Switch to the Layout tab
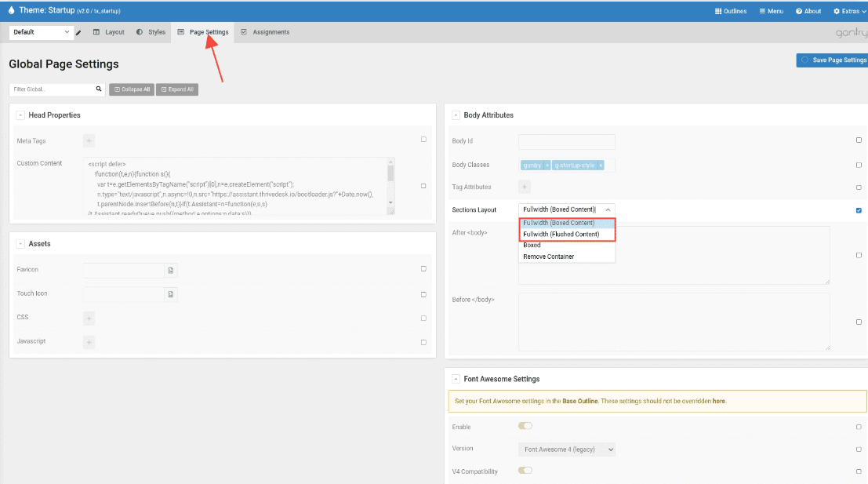This screenshot has height=484, width=868. [108, 32]
